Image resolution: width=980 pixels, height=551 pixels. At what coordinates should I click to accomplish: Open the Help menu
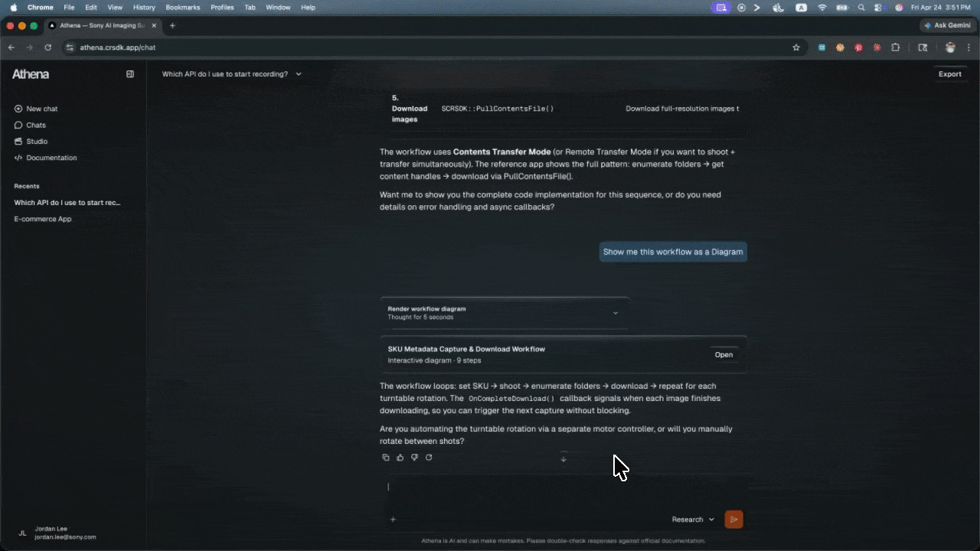308,7
